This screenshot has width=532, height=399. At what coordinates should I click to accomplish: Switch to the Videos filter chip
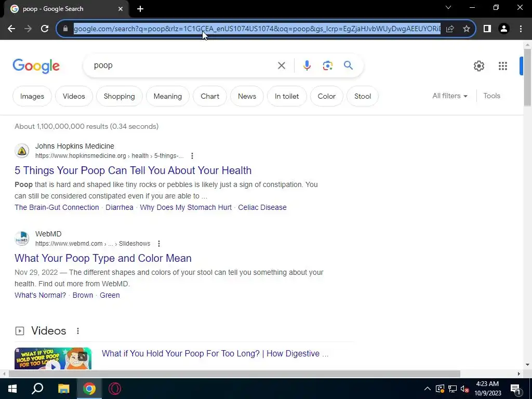[x=74, y=96]
